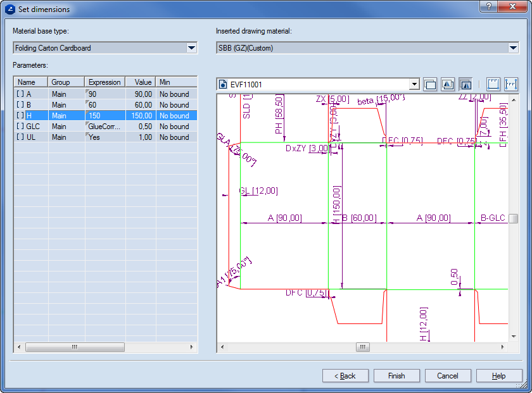Click the inner dimensions bracket icon
Image resolution: width=532 pixels, height=393 pixels.
(512, 84)
